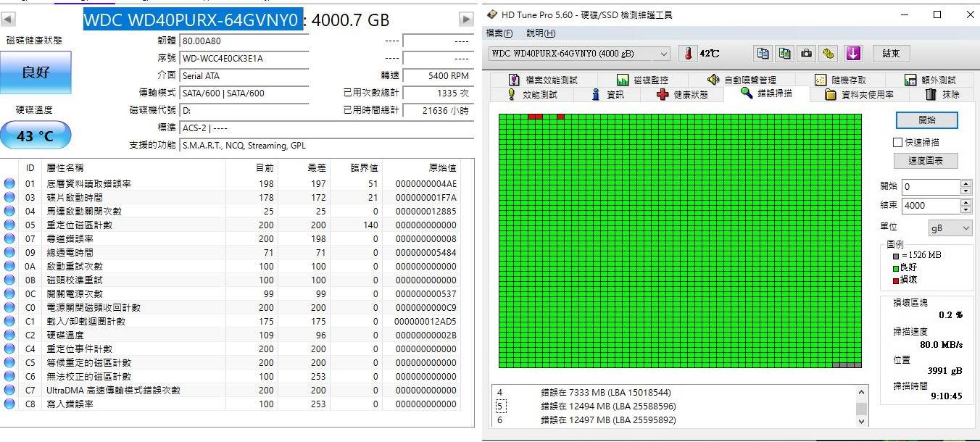Open the 說明(H) menu
The image size is (980, 442).
click(x=541, y=33)
